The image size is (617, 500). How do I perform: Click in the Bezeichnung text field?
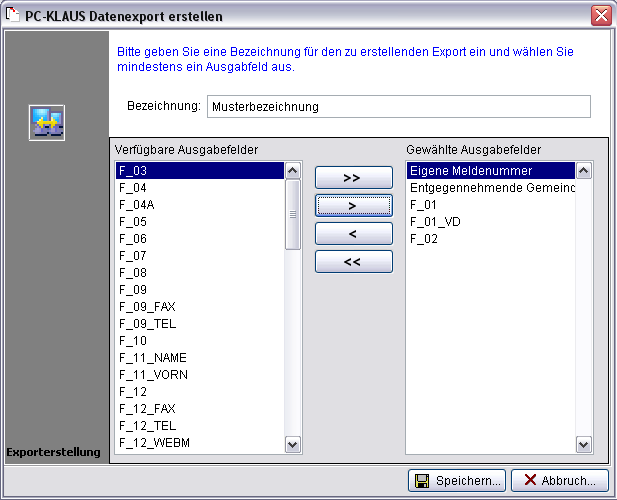pyautogui.click(x=397, y=107)
